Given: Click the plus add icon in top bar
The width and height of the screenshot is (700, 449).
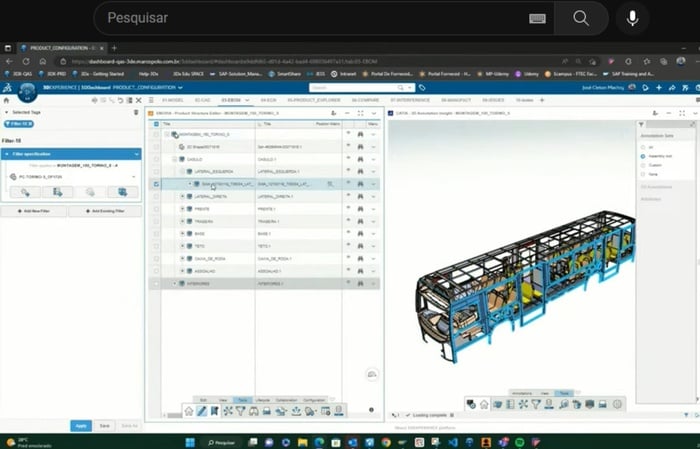Looking at the screenshot, I should [x=658, y=87].
